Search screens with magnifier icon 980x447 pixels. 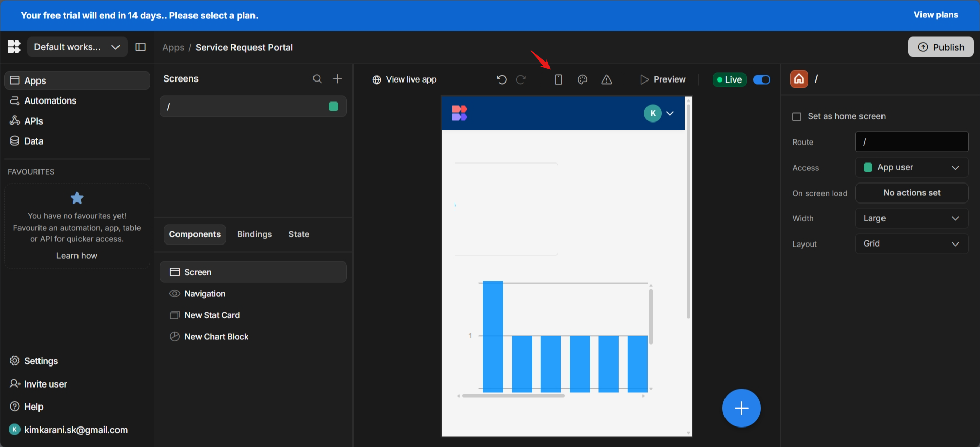click(318, 79)
